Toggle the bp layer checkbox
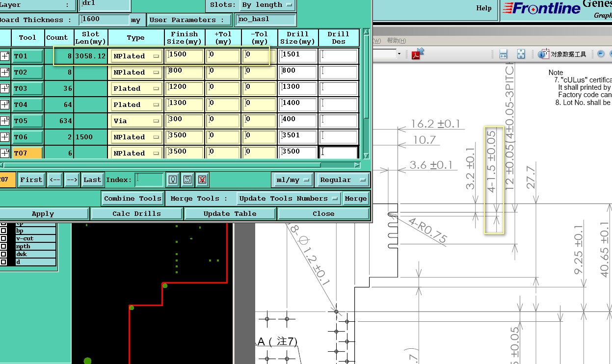This screenshot has width=612, height=364. point(3,231)
